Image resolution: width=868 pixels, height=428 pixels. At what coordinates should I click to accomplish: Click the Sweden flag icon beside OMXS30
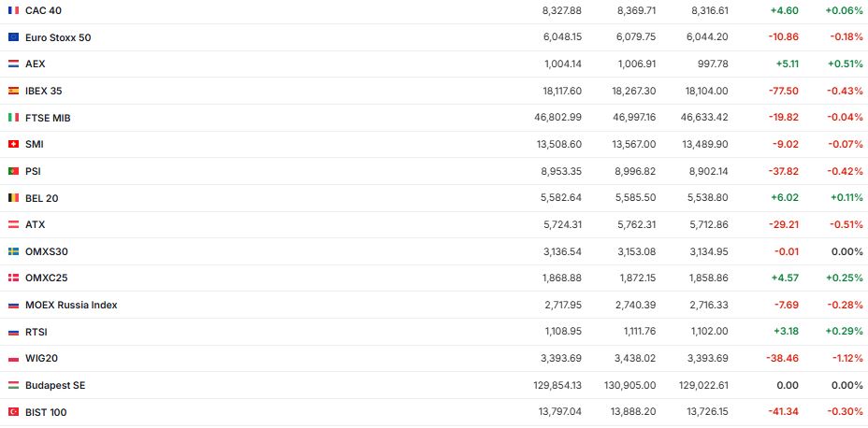[13, 251]
